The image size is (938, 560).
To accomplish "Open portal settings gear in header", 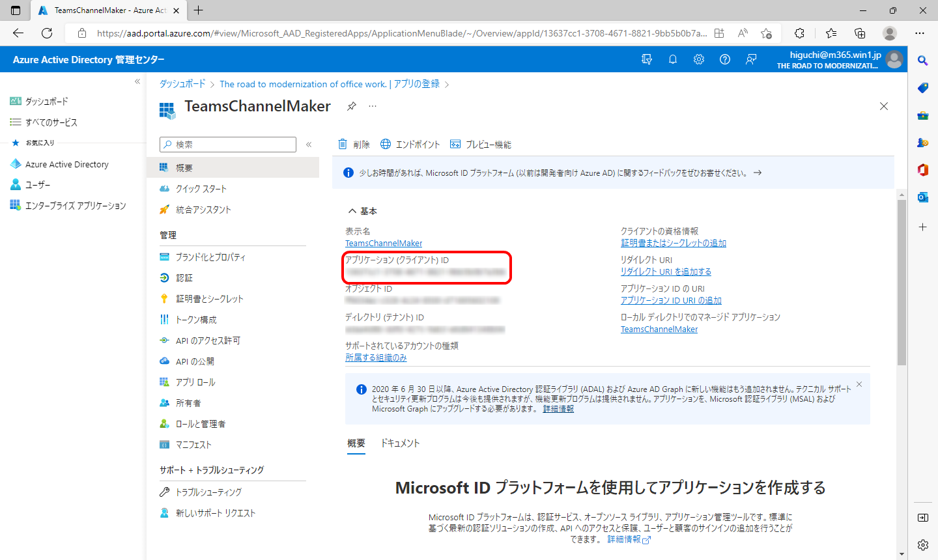I will coord(699,59).
